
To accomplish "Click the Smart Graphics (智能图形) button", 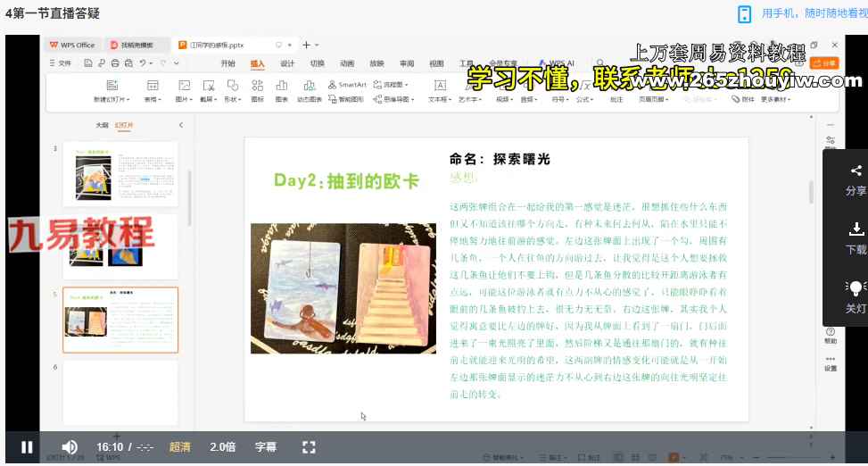I will click(x=346, y=99).
